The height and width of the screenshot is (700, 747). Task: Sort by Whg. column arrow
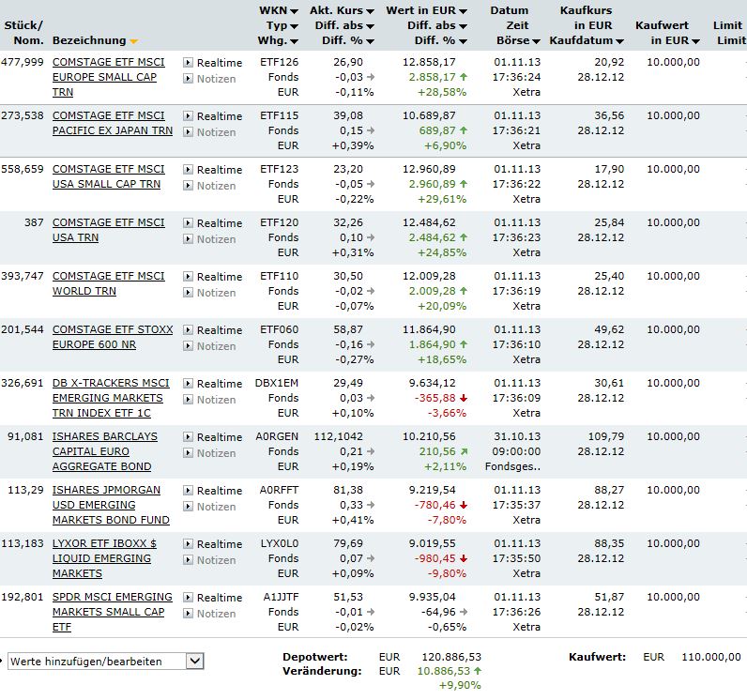coord(295,42)
